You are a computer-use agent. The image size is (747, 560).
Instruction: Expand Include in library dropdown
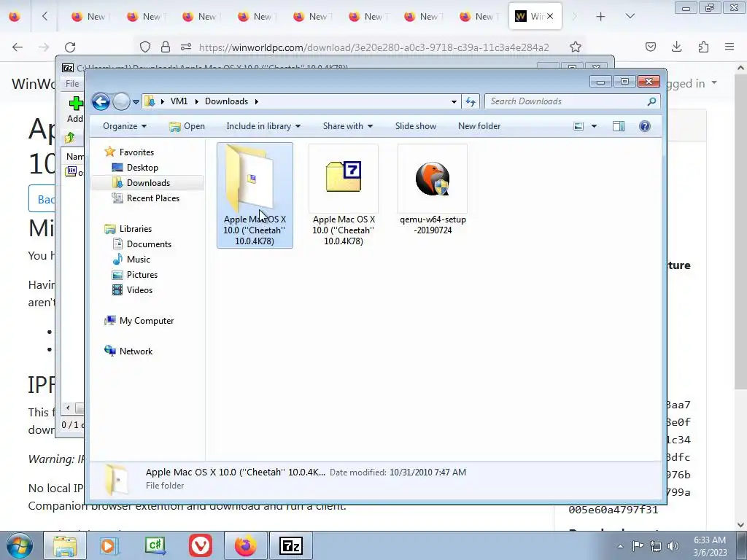tap(263, 126)
